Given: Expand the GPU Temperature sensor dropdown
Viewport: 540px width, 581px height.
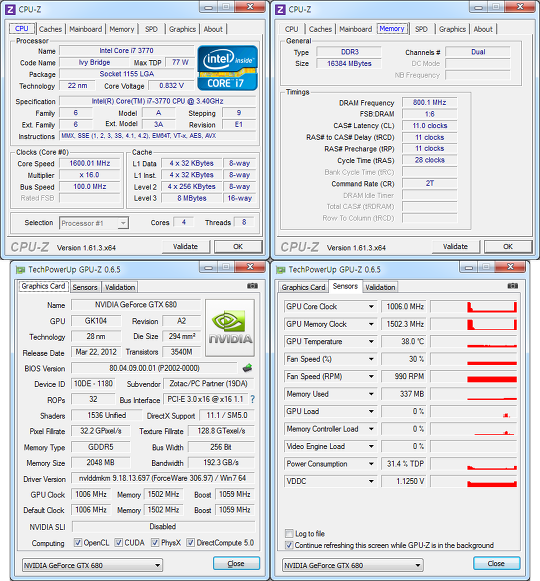Looking at the screenshot, I should coord(371,341).
